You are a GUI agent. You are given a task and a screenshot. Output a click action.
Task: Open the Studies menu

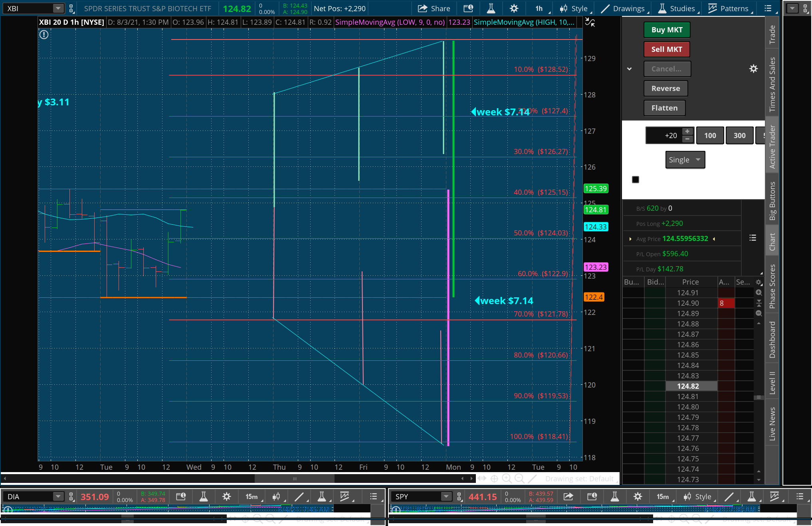tap(678, 8)
